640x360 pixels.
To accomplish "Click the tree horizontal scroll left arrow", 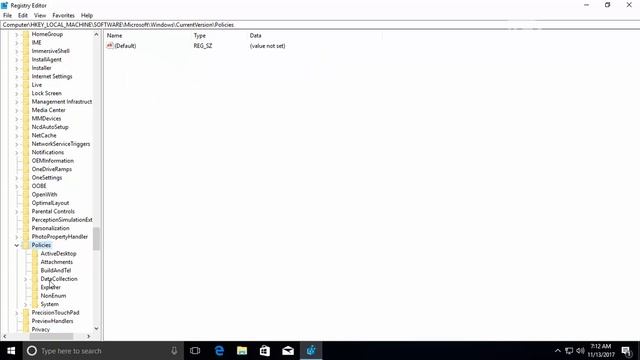I will point(4,337).
